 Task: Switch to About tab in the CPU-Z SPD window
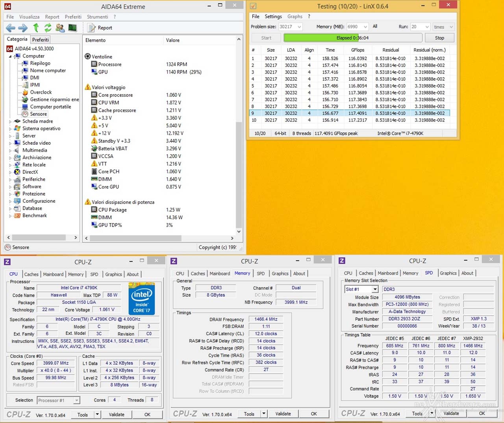pyautogui.click(x=467, y=273)
